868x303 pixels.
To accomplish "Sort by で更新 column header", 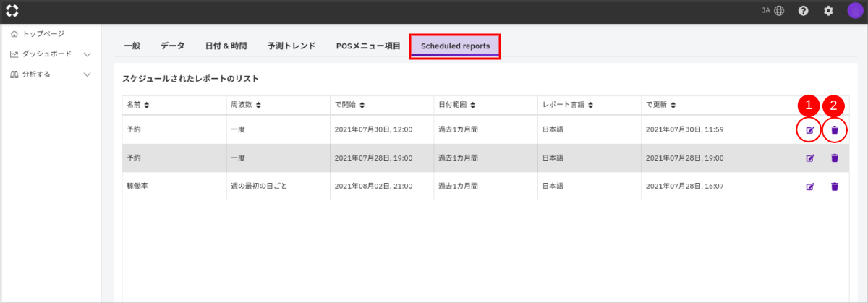I will click(x=661, y=105).
